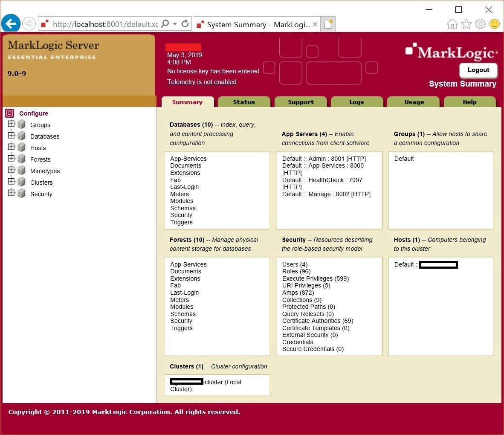This screenshot has height=435, width=504.
Task: Open Default in the Groups box
Action: [x=404, y=159]
